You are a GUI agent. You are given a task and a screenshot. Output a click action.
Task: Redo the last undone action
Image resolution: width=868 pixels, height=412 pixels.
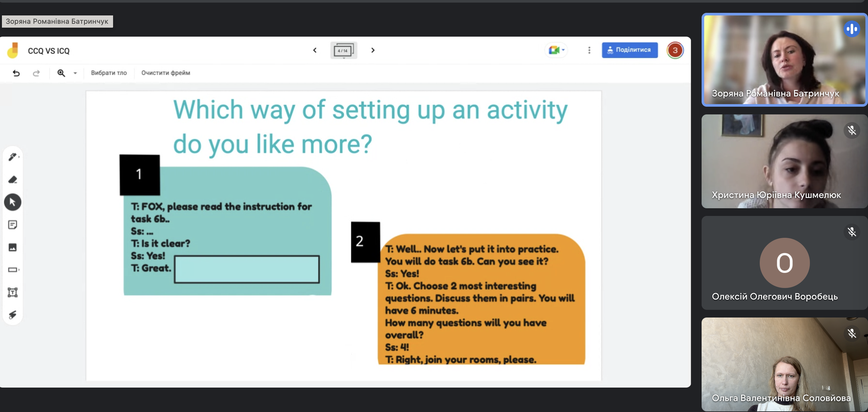[x=36, y=73]
